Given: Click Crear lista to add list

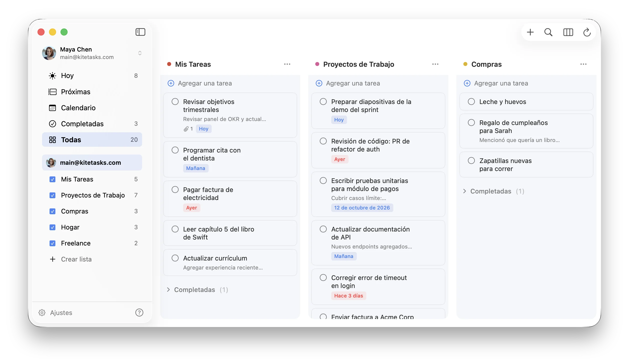Looking at the screenshot, I should 71,259.
